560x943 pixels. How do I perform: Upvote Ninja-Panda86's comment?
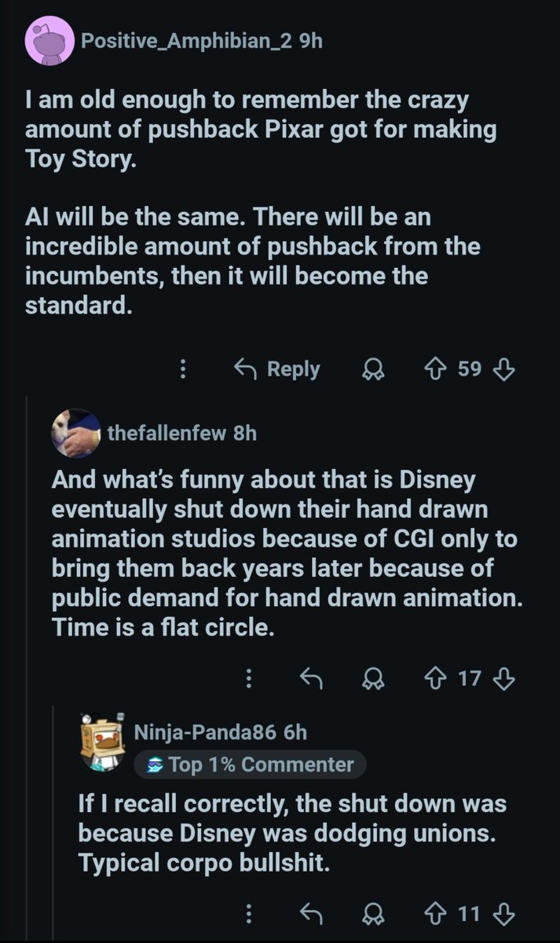point(434,913)
